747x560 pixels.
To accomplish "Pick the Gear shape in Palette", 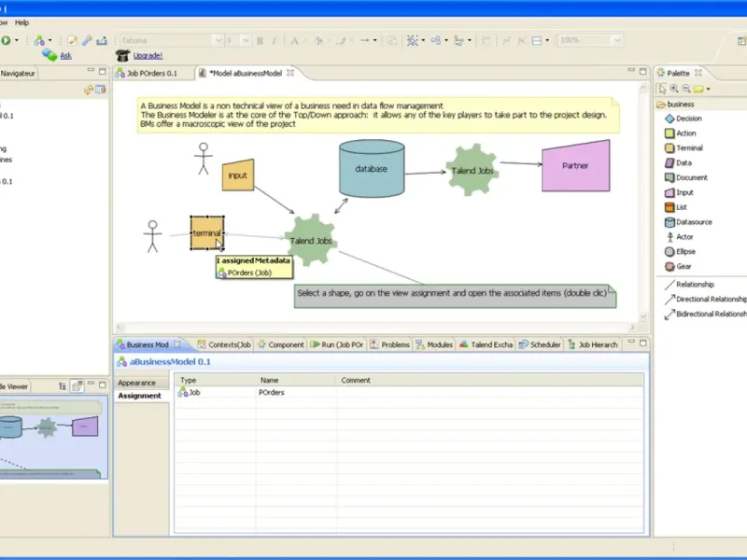I will (678, 266).
